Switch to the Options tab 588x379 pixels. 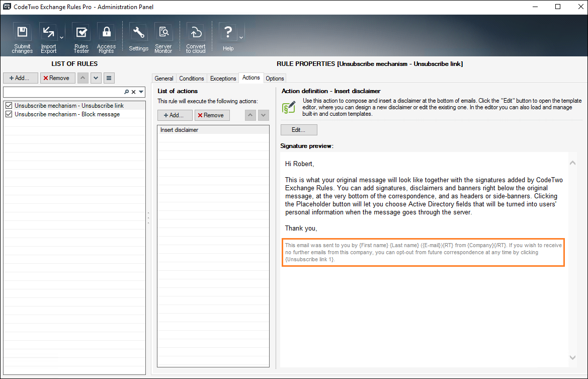click(275, 79)
